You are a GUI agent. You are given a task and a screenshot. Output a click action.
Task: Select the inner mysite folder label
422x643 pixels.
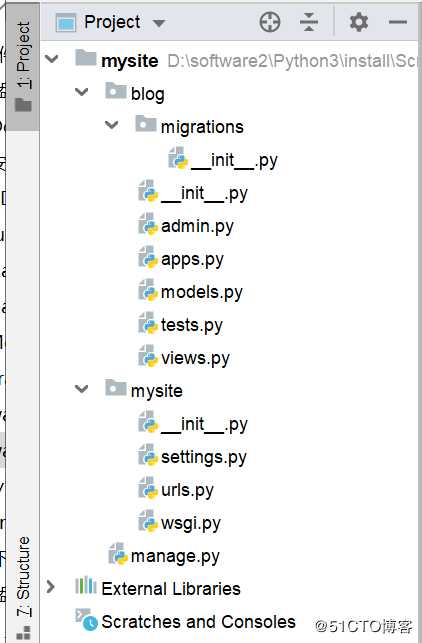click(x=157, y=391)
